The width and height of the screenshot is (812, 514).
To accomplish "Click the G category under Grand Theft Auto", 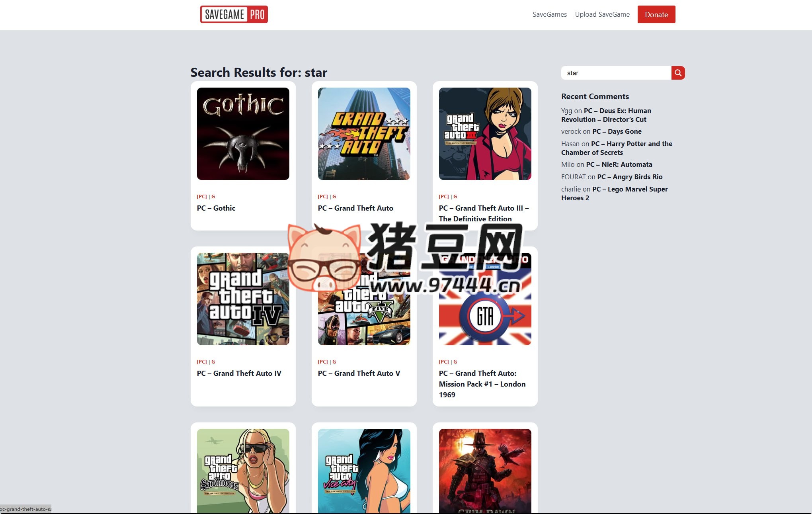I will coord(334,196).
